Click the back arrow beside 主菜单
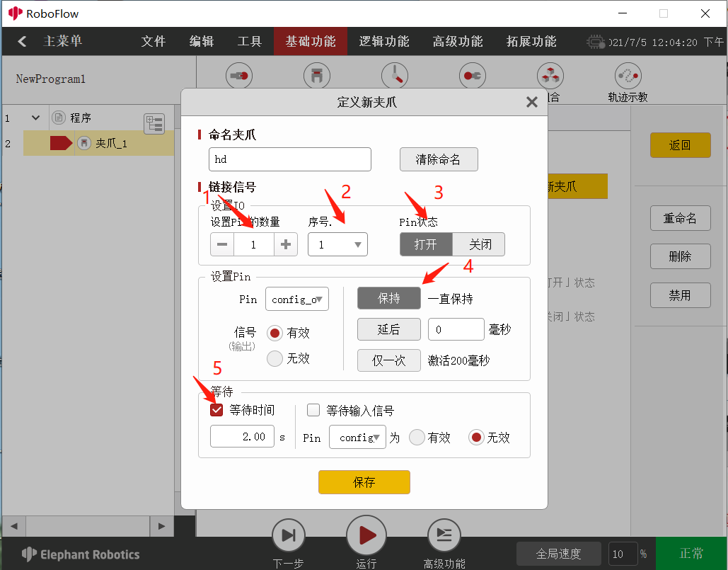This screenshot has height=570, width=728. (x=21, y=41)
